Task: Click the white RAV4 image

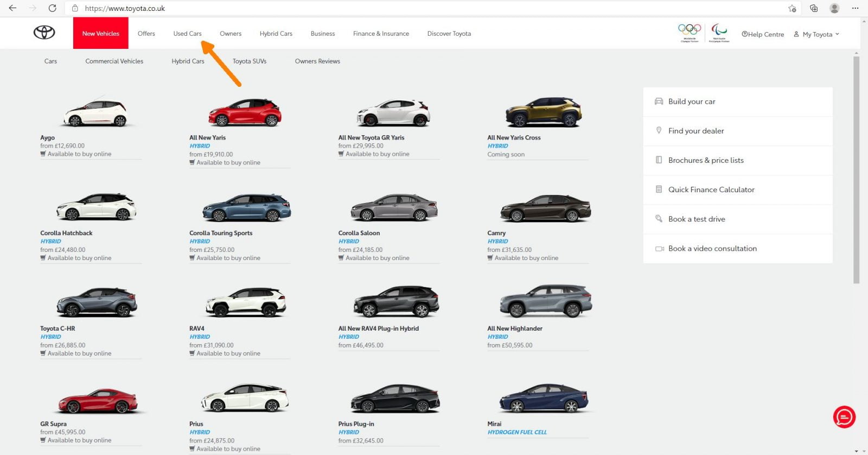Action: tap(246, 302)
